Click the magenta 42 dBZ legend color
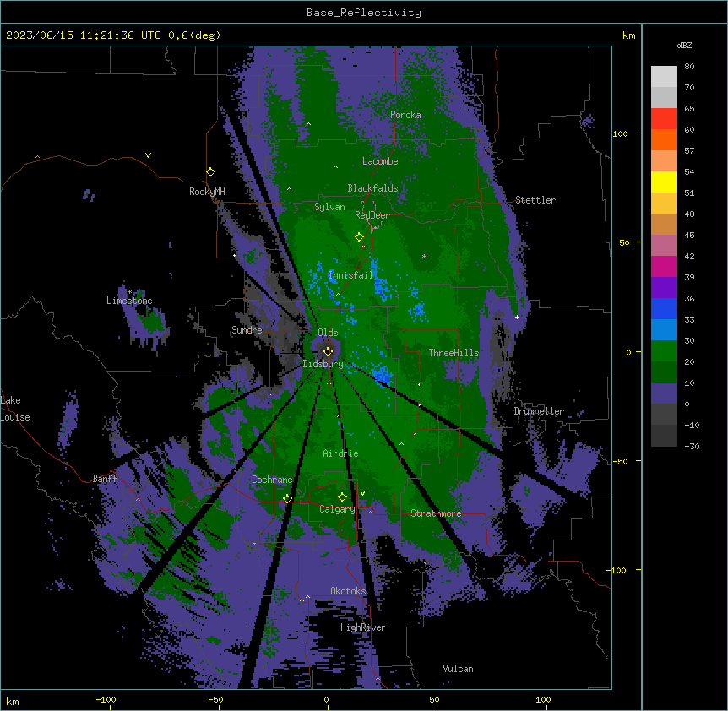This screenshot has width=728, height=711. tap(664, 267)
